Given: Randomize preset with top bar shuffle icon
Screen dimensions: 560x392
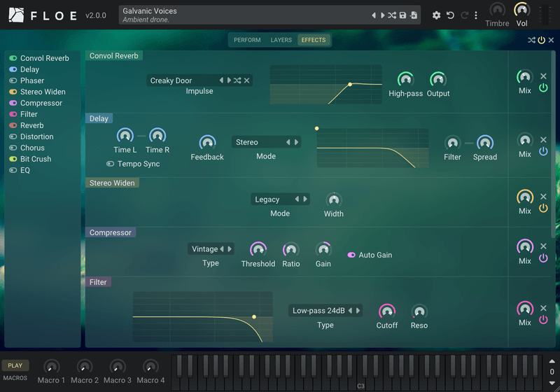Looking at the screenshot, I should 392,15.
